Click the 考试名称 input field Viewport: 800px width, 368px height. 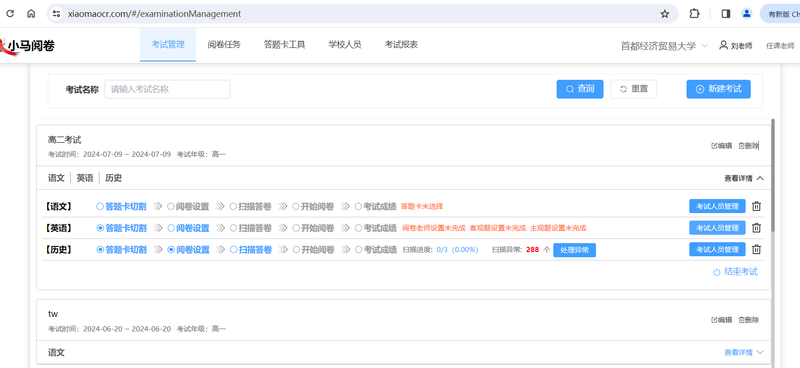[167, 89]
